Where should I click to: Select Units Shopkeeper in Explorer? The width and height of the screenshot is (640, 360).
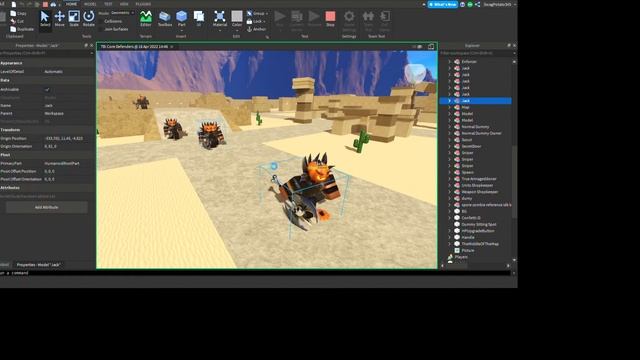click(x=477, y=185)
